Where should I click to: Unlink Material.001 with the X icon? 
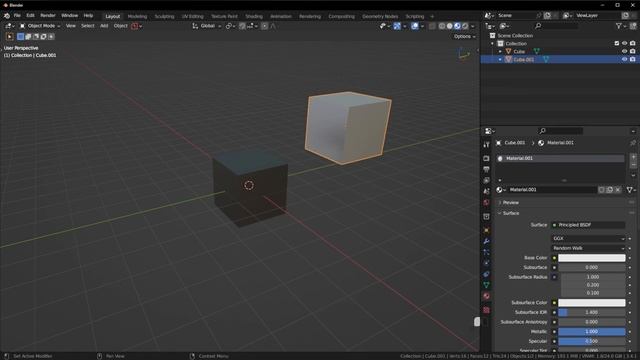pyautogui.click(x=618, y=190)
